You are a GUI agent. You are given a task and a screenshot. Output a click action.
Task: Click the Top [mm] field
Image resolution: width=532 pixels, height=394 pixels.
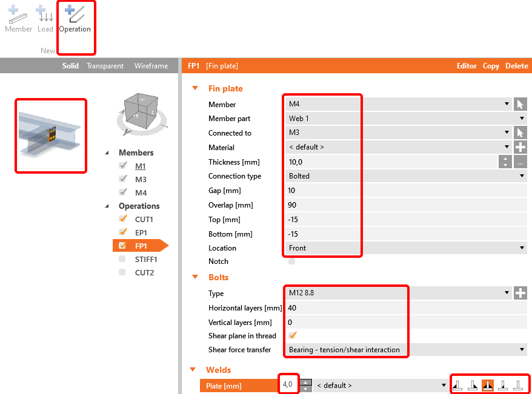tap(405, 220)
